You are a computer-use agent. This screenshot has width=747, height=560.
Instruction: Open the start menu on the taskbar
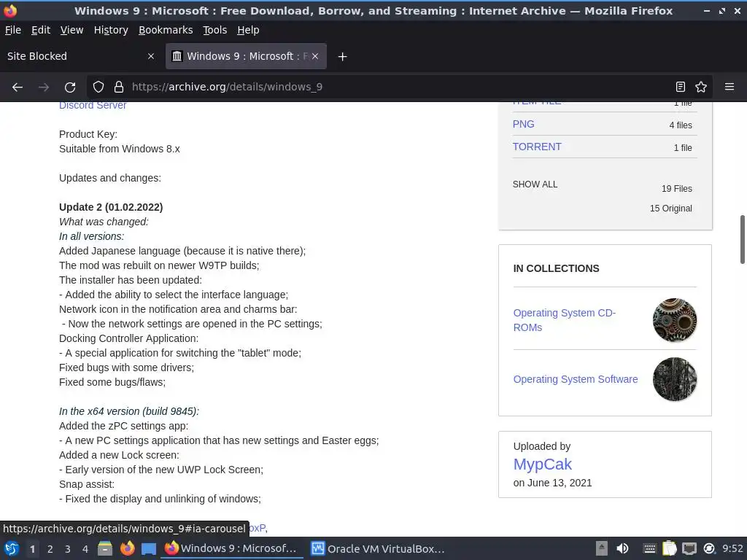point(11,548)
